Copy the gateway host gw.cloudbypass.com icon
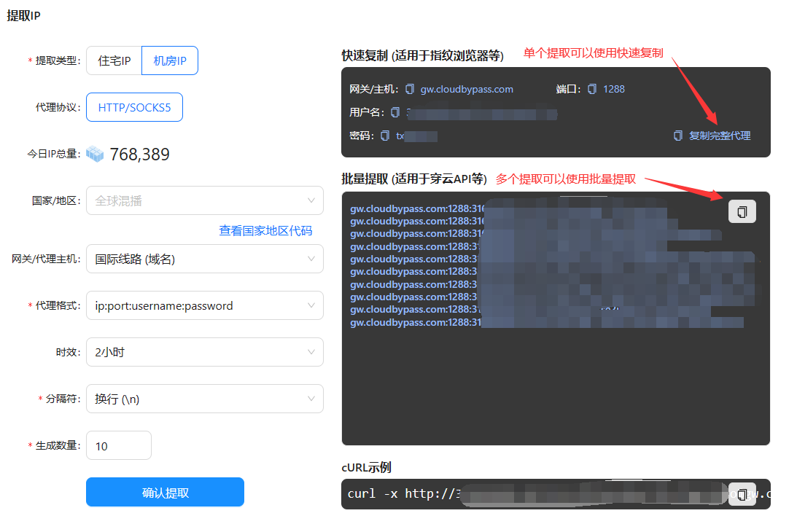 [x=410, y=89]
